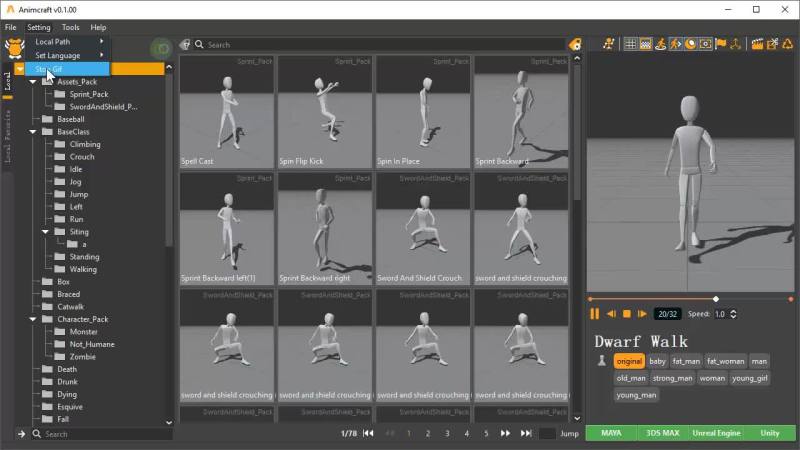Collapse the BaseClass folder

click(x=33, y=132)
